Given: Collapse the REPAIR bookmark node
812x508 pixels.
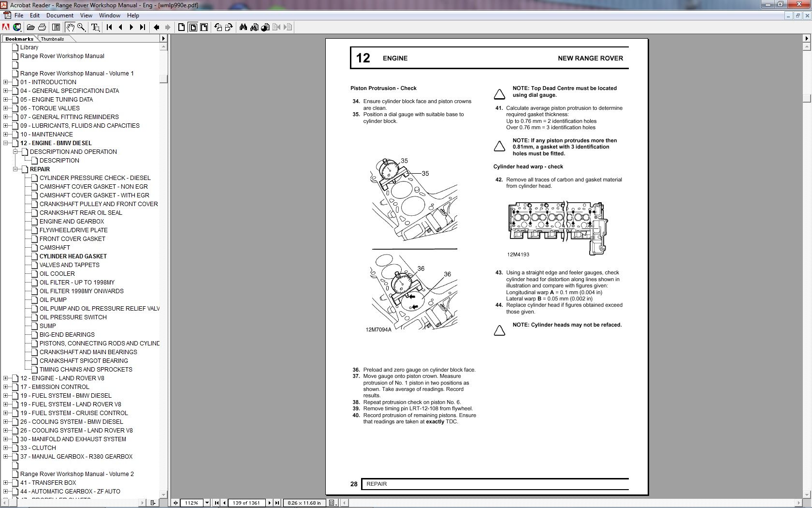Looking at the screenshot, I should [15, 169].
